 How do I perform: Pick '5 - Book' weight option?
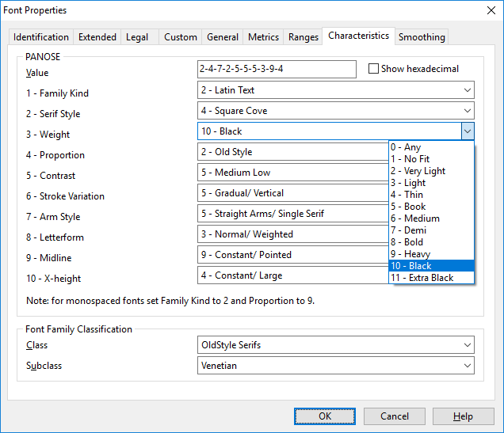coord(408,207)
